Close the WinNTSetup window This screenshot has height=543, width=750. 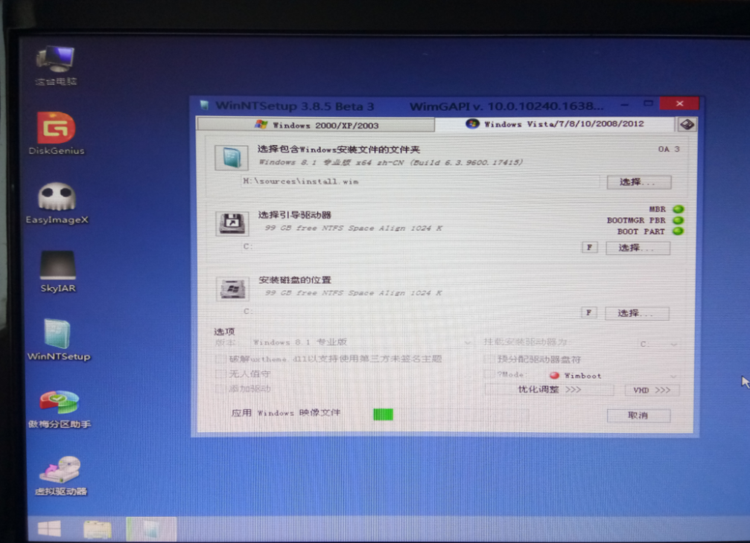point(679,103)
